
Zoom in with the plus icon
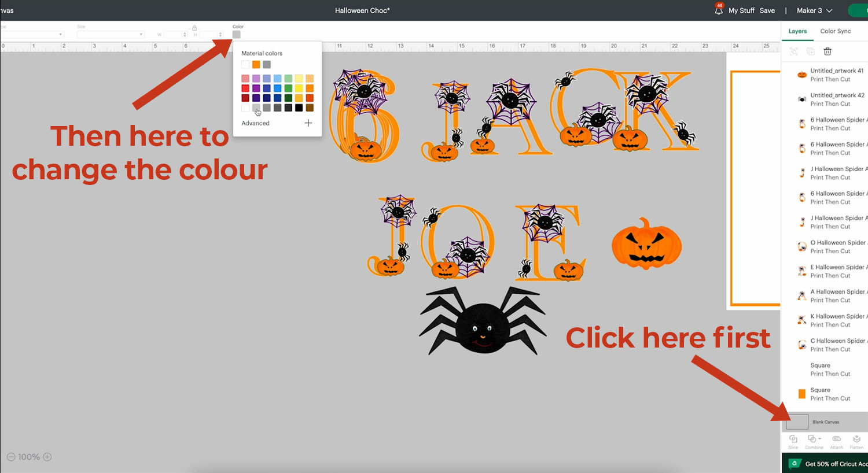click(x=47, y=457)
